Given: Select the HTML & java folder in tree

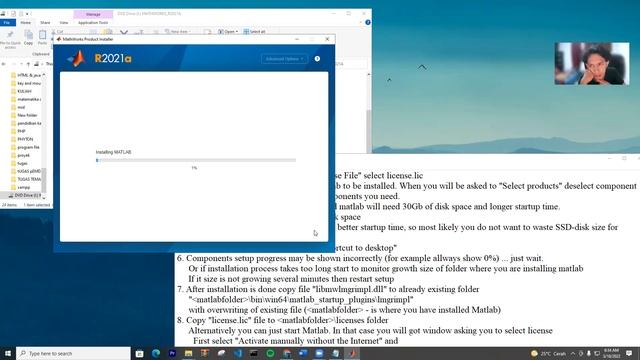Looking at the screenshot, I should (x=26, y=75).
